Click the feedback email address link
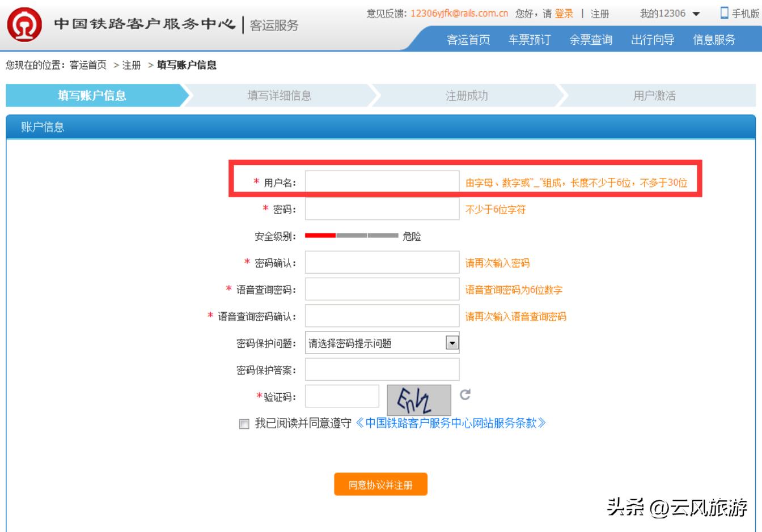 tap(459, 14)
